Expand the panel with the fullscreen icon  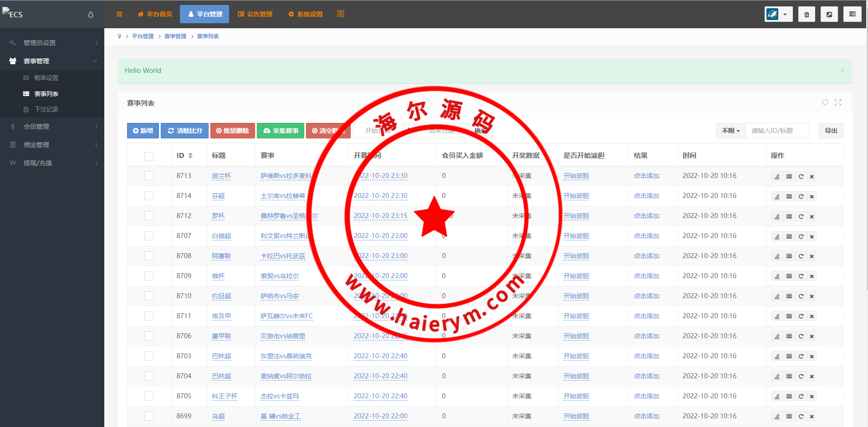click(x=838, y=102)
